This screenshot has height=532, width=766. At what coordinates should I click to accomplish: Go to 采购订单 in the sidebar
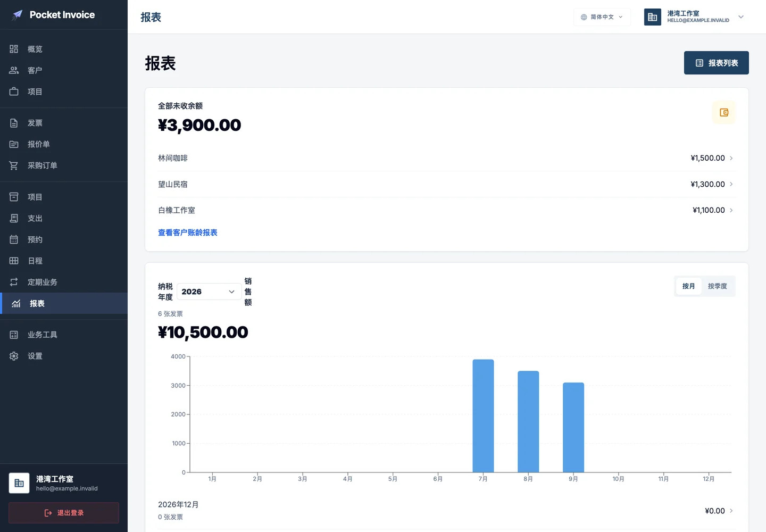pos(64,165)
